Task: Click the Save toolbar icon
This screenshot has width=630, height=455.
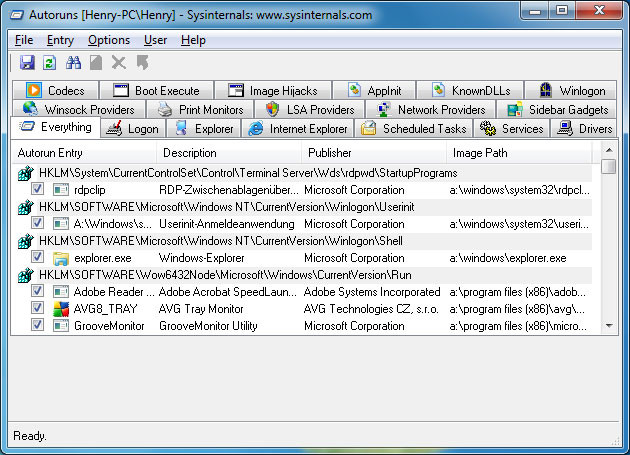Action: click(x=27, y=63)
